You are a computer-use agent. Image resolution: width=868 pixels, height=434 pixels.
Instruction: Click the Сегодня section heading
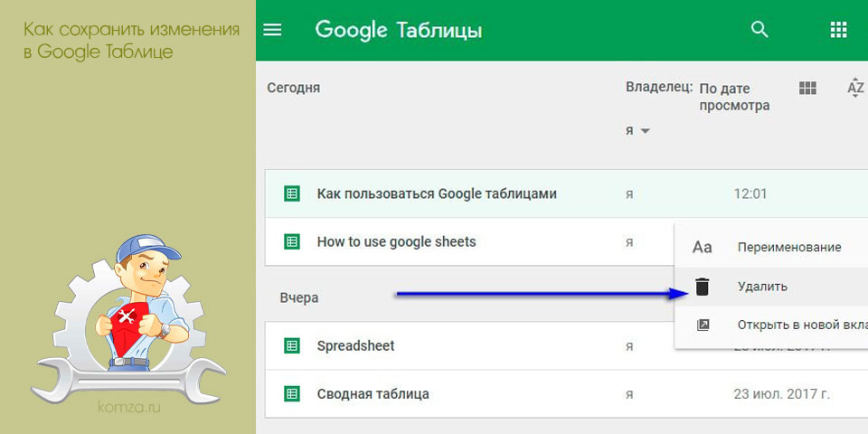(x=293, y=88)
